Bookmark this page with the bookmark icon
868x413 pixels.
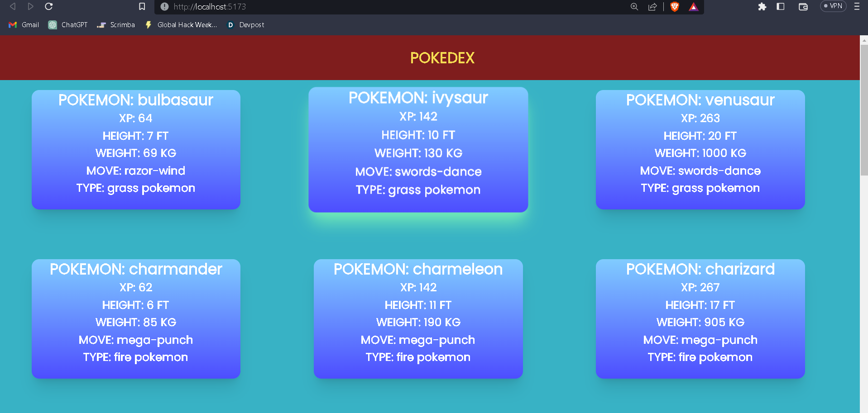coord(142,6)
